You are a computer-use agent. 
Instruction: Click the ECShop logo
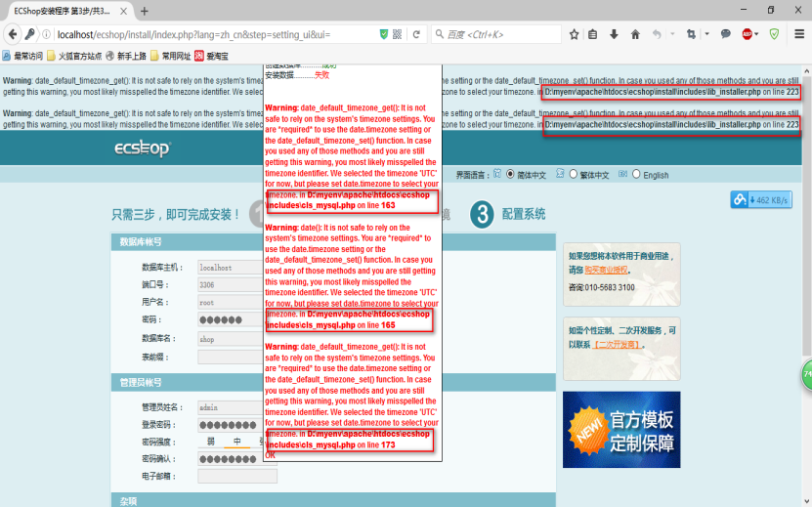pos(143,148)
